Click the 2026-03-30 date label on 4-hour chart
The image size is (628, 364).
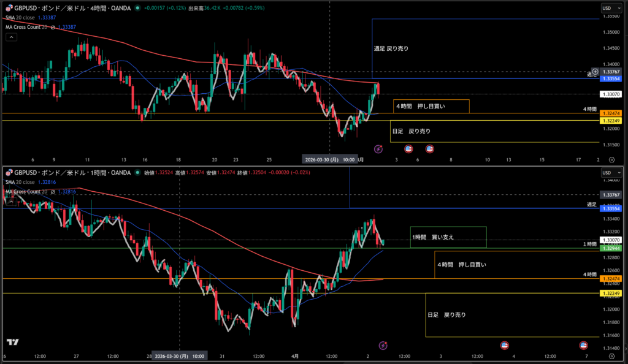click(x=330, y=159)
